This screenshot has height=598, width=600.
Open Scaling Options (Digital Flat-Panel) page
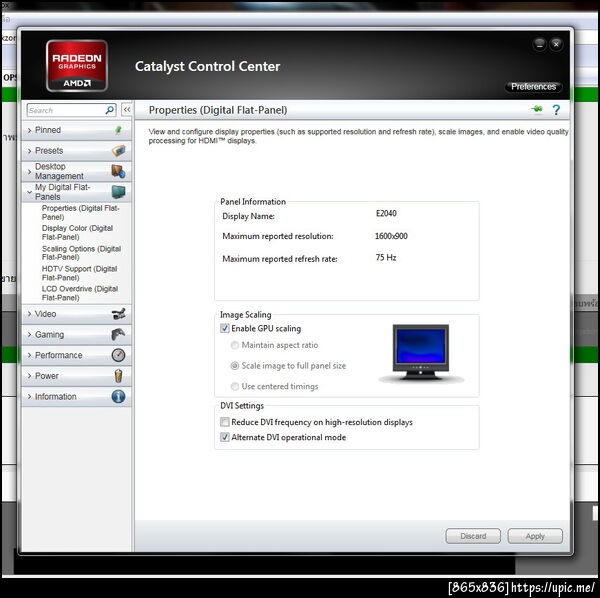81,253
